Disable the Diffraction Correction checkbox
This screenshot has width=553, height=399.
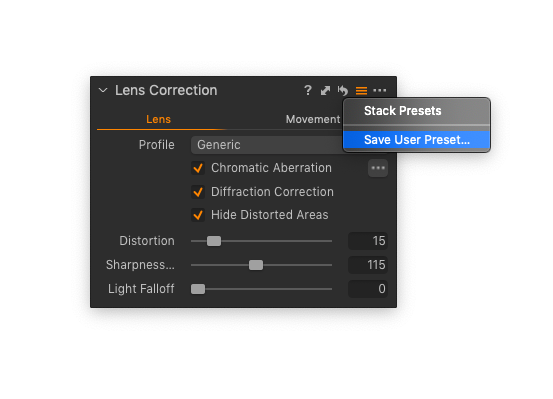click(x=198, y=192)
